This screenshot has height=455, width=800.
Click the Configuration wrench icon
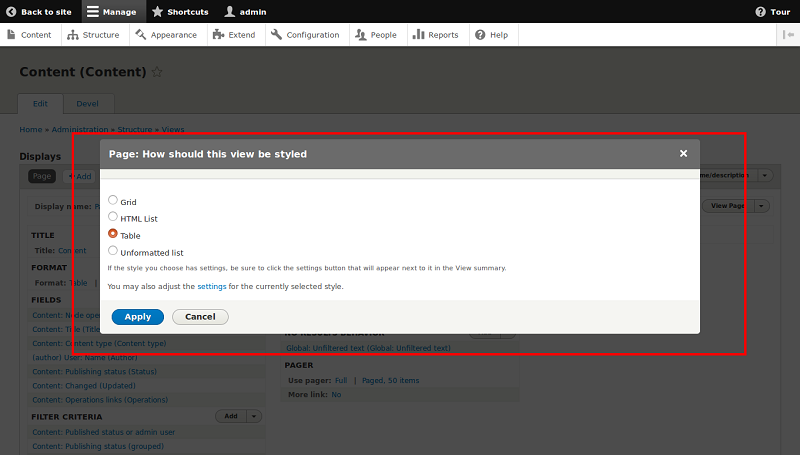(x=276, y=35)
